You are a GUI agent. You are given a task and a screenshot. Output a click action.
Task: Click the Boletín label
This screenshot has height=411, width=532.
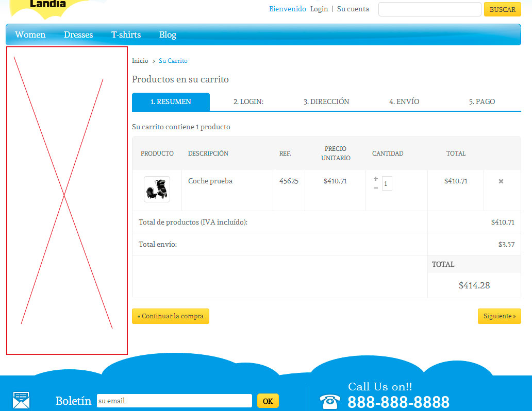pos(73,401)
